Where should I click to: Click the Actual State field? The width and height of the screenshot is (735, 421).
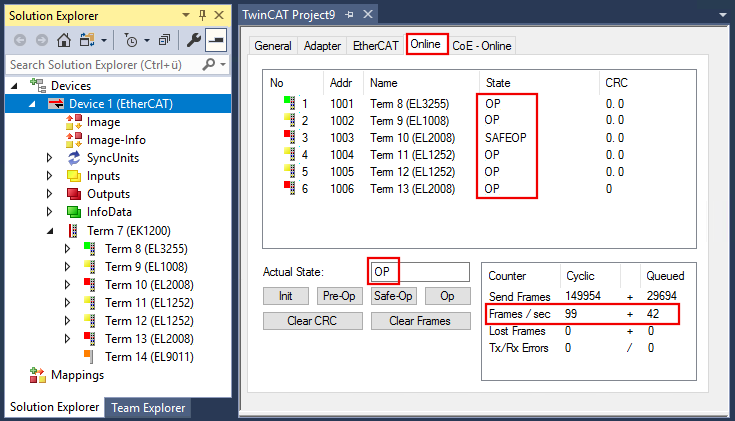click(420, 272)
